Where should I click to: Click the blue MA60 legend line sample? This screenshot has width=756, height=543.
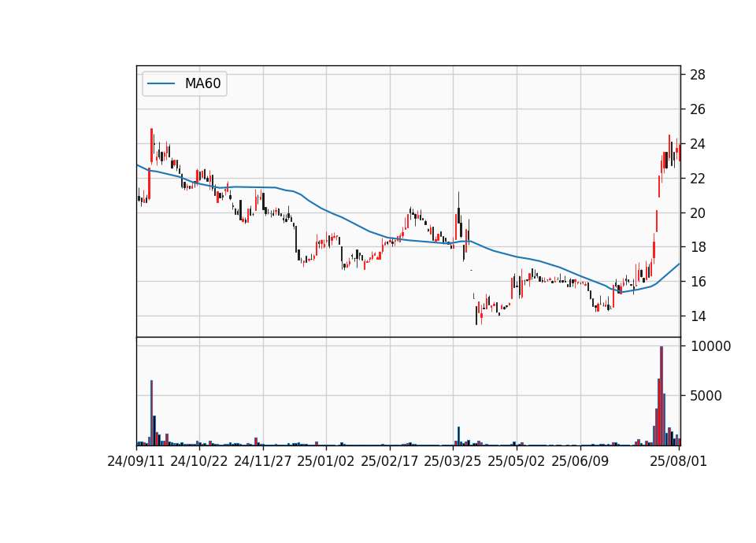point(161,83)
